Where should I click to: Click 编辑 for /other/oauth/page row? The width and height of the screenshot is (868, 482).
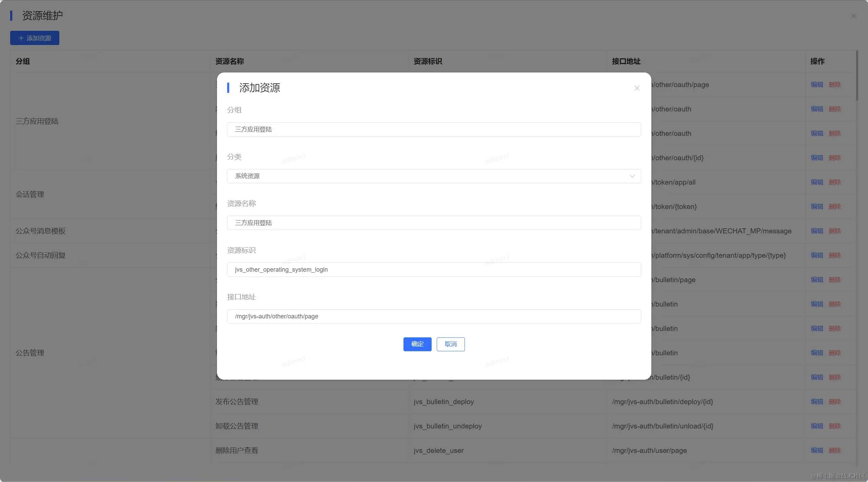817,85
